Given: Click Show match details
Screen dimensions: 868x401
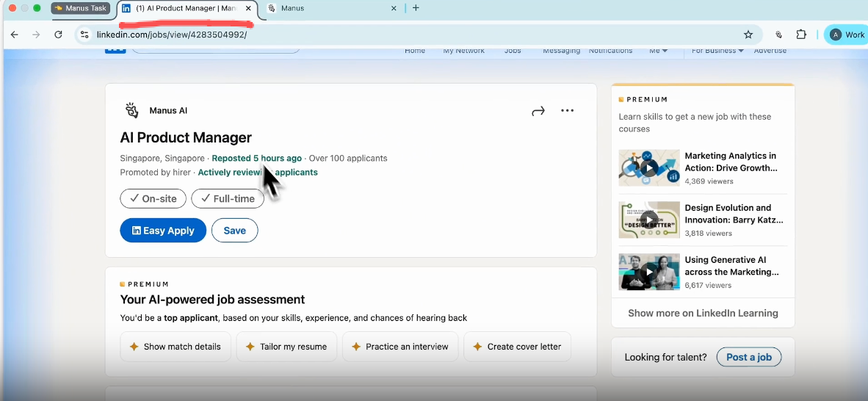Looking at the screenshot, I should tap(176, 347).
